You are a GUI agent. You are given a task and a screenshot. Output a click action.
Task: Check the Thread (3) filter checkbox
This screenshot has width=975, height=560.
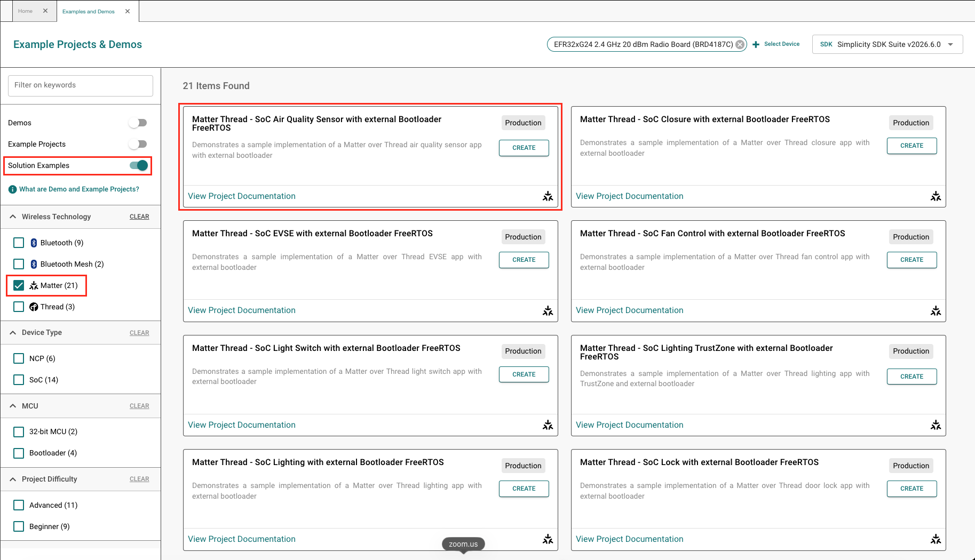pyautogui.click(x=19, y=307)
